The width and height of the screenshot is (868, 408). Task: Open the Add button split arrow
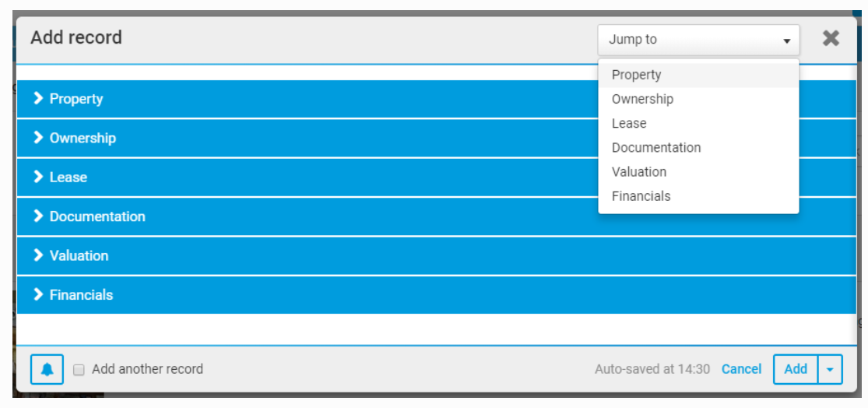click(830, 370)
